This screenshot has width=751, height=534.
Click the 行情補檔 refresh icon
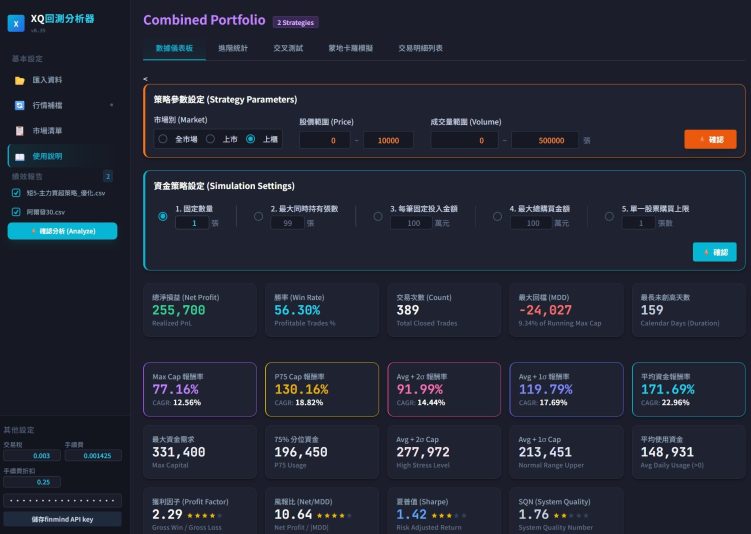19,105
